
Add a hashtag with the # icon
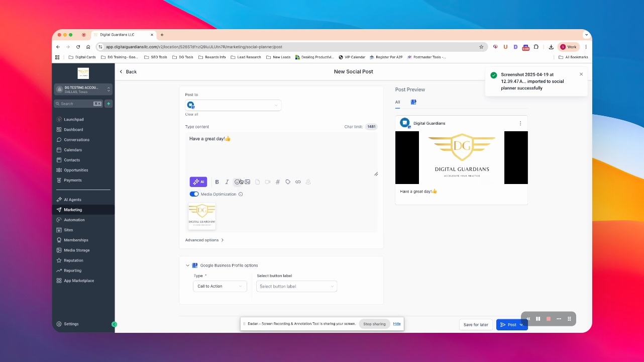click(277, 182)
